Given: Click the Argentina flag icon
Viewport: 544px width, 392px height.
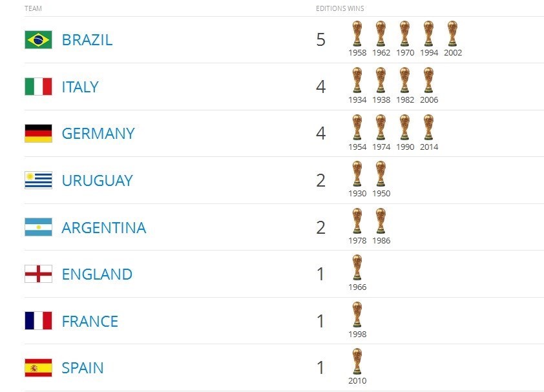Looking at the screenshot, I should pyautogui.click(x=38, y=227).
